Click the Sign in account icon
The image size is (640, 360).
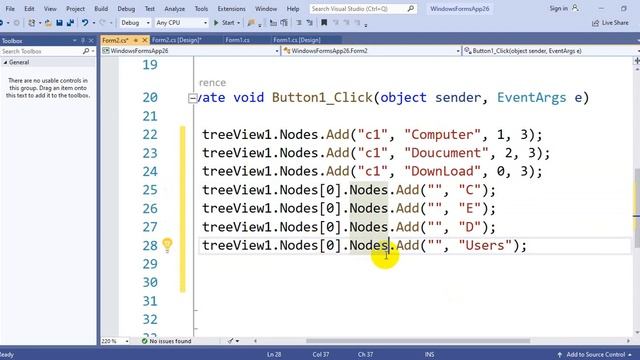(575, 8)
